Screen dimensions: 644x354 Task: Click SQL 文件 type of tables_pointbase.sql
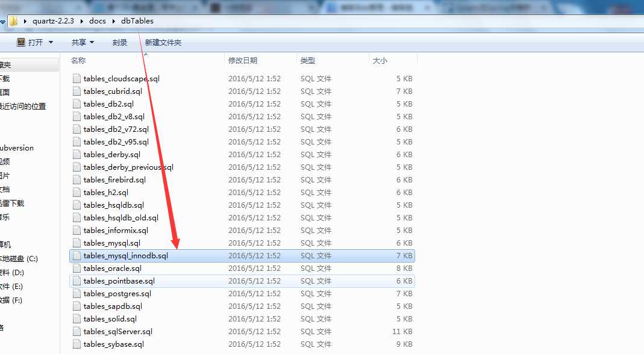(316, 281)
